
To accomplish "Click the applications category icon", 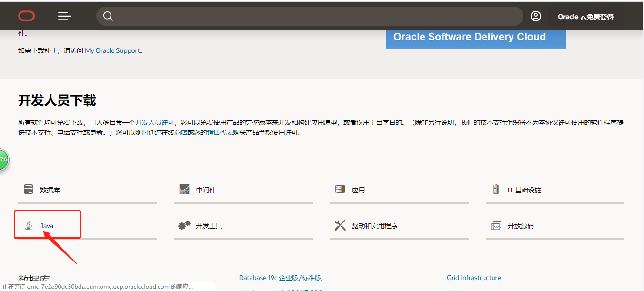I will pyautogui.click(x=340, y=189).
